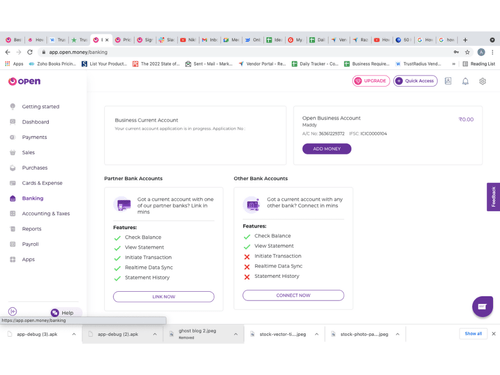The height and width of the screenshot is (375, 500).
Task: Expand the bookmarks overflow chevron
Action: 453,64
